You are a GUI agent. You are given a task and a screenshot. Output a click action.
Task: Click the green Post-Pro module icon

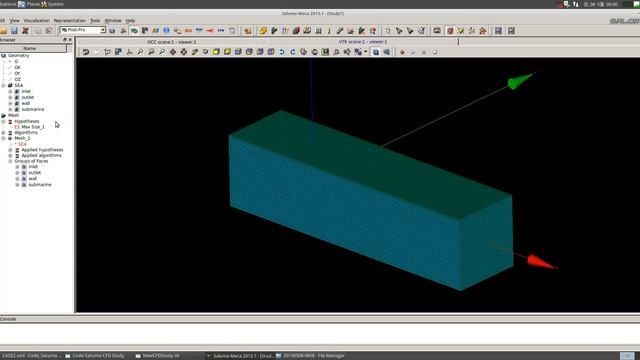(134, 31)
